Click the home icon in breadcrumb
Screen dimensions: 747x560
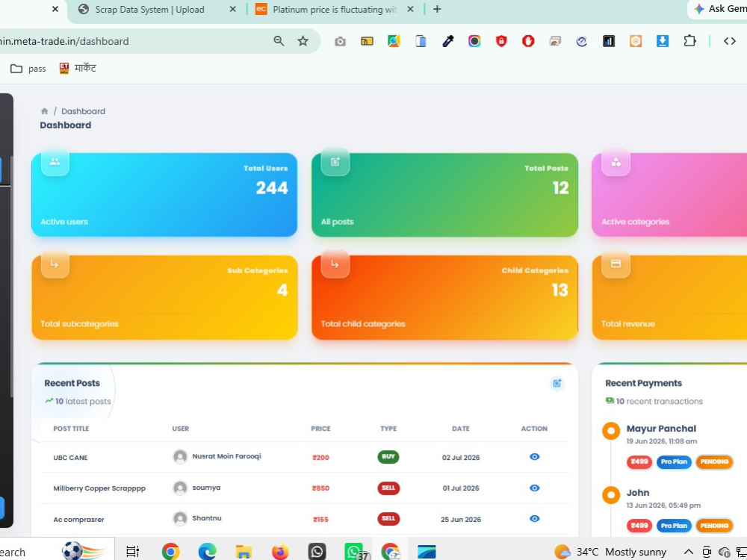pyautogui.click(x=44, y=111)
